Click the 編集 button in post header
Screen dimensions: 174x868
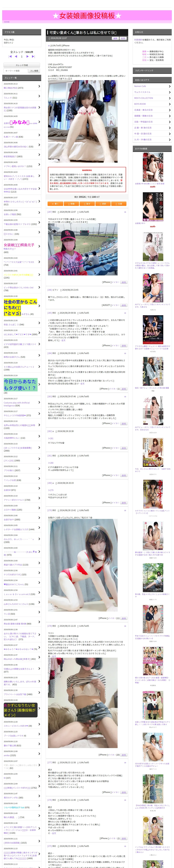[x=116, y=38]
